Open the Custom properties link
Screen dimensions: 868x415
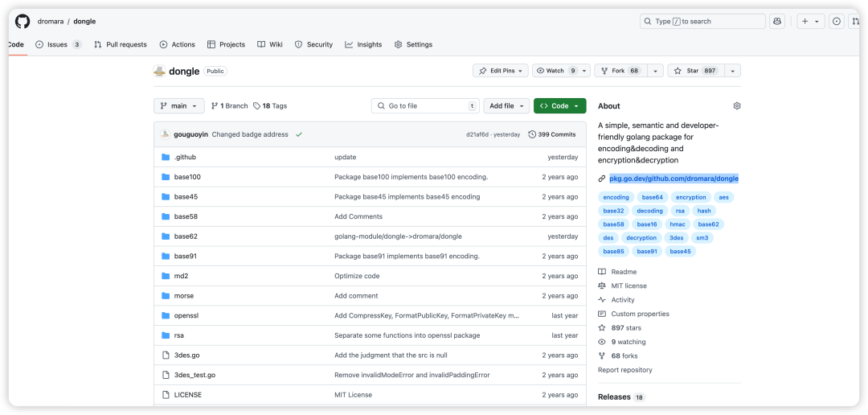pos(633,314)
